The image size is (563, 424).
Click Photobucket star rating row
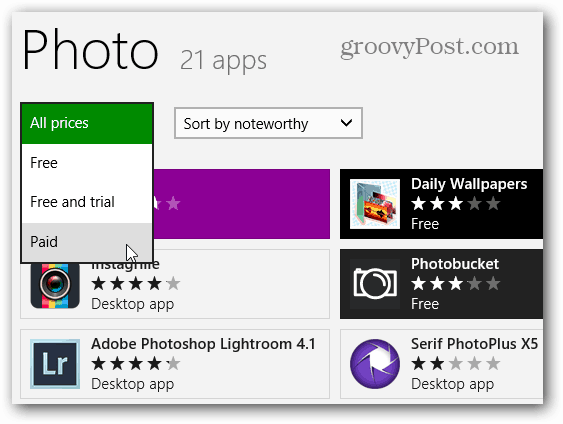point(456,284)
